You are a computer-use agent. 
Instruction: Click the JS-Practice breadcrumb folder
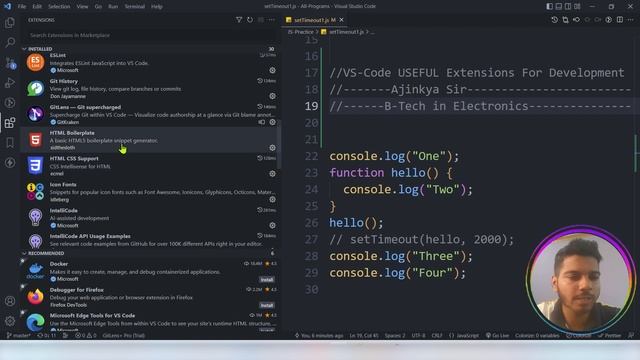coord(300,32)
